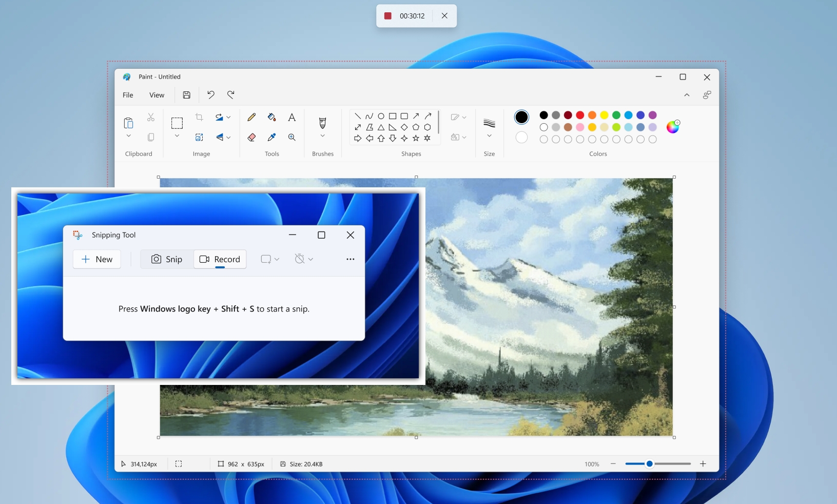Open the File menu in Paint
Image resolution: width=837 pixels, height=504 pixels.
(x=128, y=95)
